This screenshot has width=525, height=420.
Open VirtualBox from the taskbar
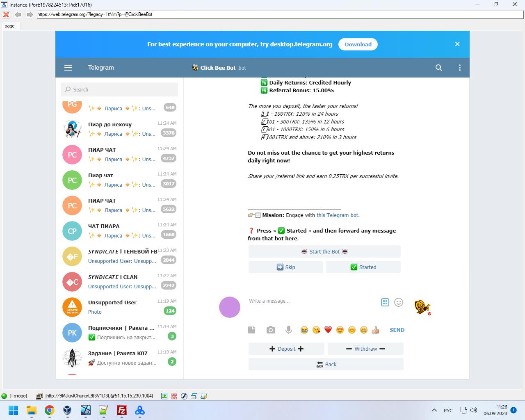pos(68,410)
